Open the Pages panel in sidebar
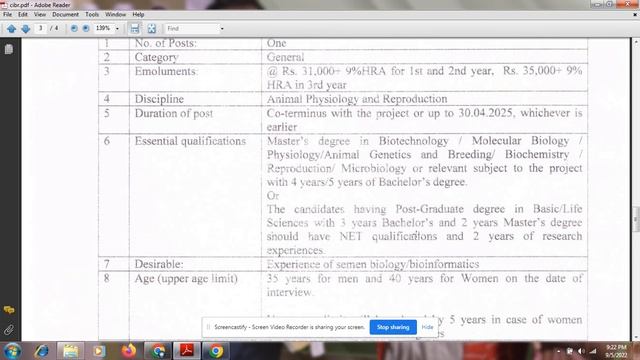 tap(9, 49)
